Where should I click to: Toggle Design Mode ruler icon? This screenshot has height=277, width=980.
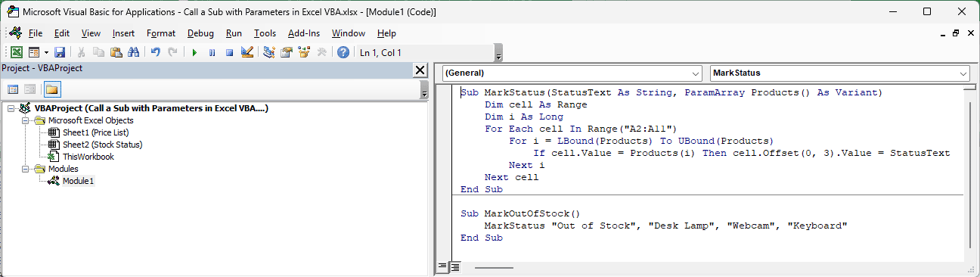[x=247, y=52]
